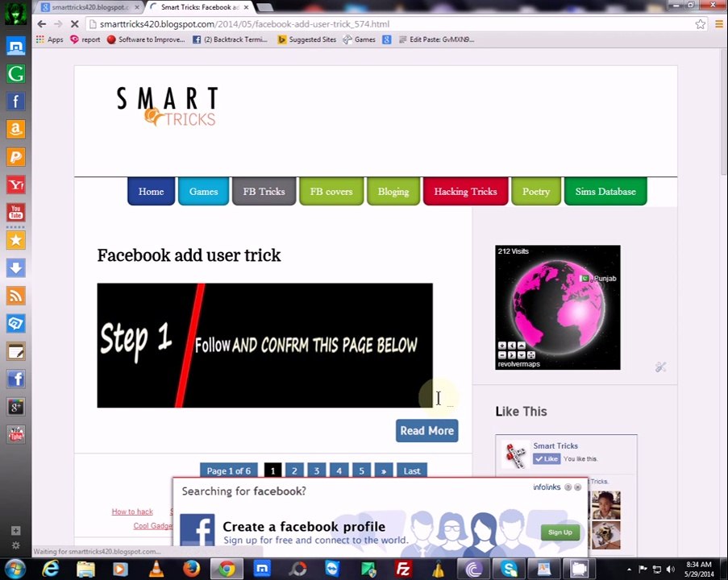Screen dimensions: 728x580
Task: Click the browser back arrow
Action: [42, 24]
